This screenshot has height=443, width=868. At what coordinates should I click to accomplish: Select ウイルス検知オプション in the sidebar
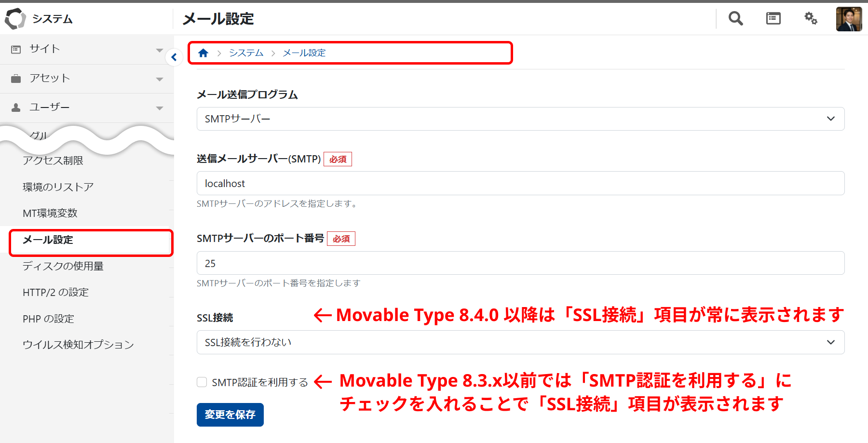click(x=78, y=344)
